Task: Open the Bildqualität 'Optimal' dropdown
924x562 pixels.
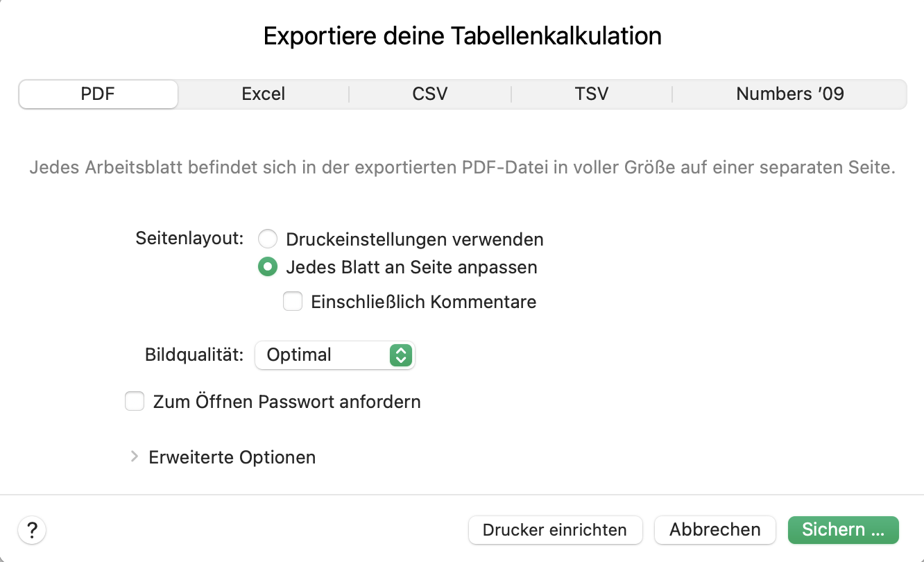Action: (334, 355)
